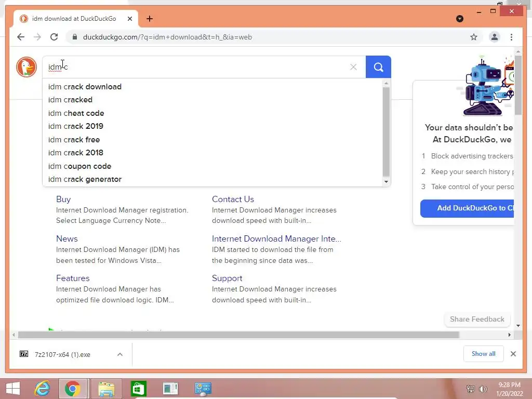This screenshot has width=532, height=399.
Task: Click the DuckDuckGo logo icon
Action: [x=26, y=67]
